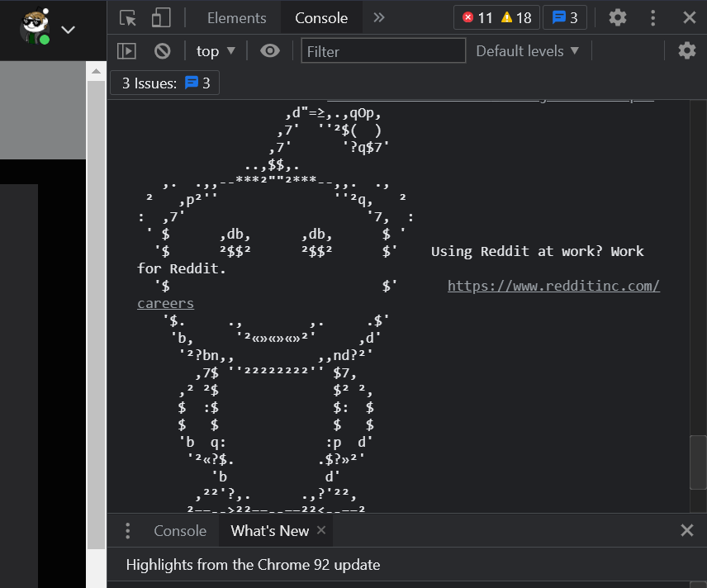Open the customize DevTools three-dot menu
This screenshot has width=707, height=588.
pos(652,17)
